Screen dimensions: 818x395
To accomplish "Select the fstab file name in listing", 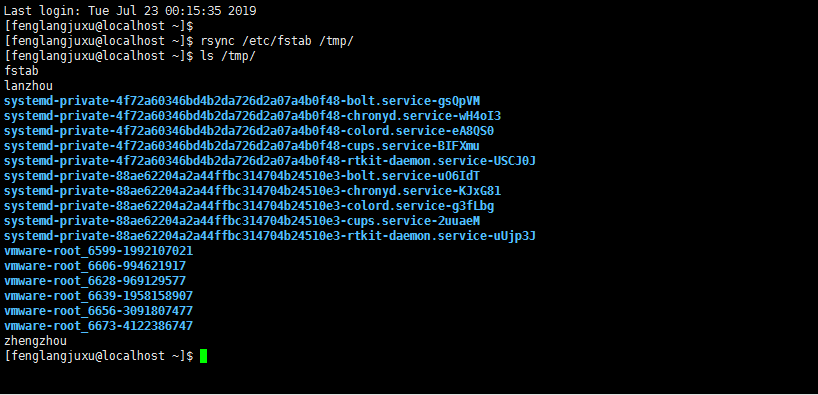I will [x=21, y=70].
